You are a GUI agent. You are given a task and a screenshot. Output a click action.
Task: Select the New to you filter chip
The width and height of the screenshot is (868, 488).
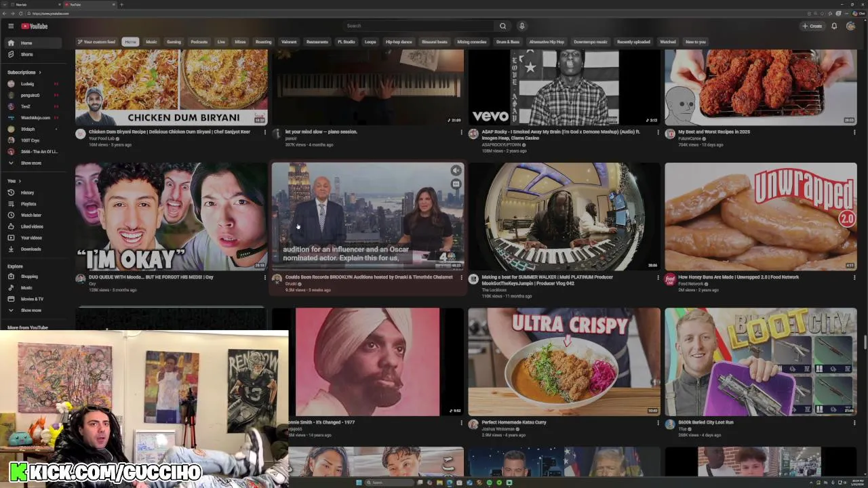(x=696, y=42)
